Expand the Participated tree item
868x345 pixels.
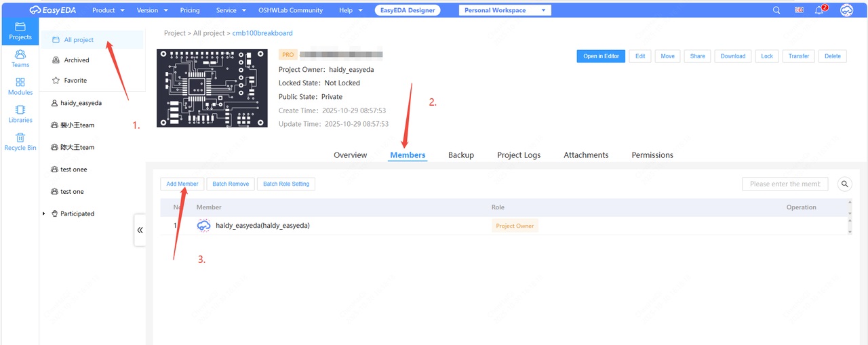coord(44,214)
